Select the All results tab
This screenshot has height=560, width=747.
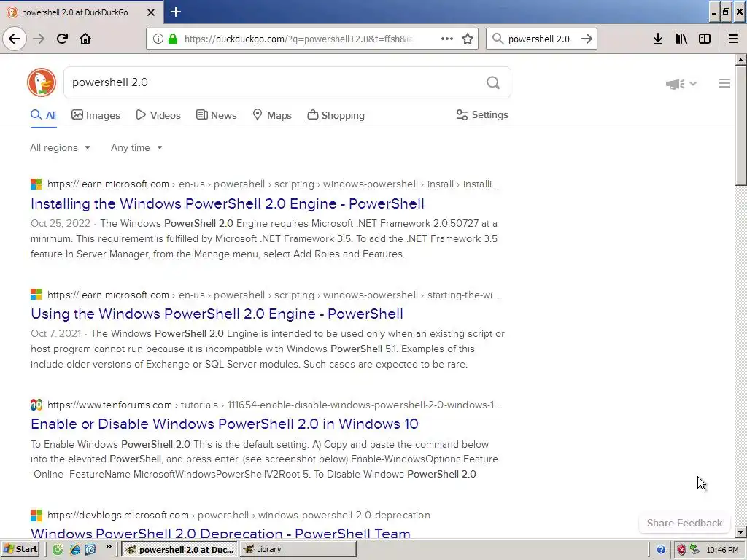click(x=43, y=115)
